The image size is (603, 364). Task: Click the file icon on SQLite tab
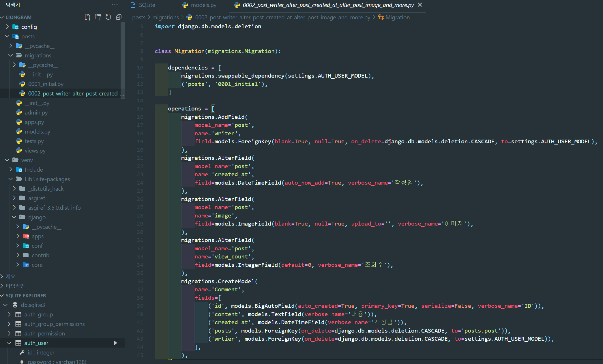click(133, 5)
